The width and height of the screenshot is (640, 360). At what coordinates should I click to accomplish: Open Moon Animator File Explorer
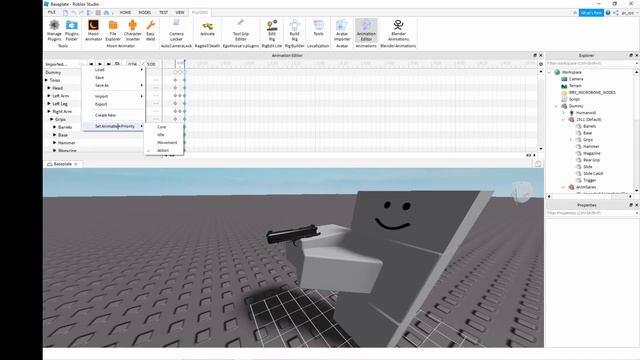tap(113, 30)
